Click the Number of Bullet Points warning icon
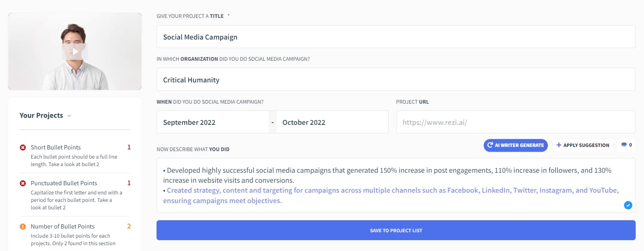This screenshot has width=644, height=251. [x=23, y=227]
